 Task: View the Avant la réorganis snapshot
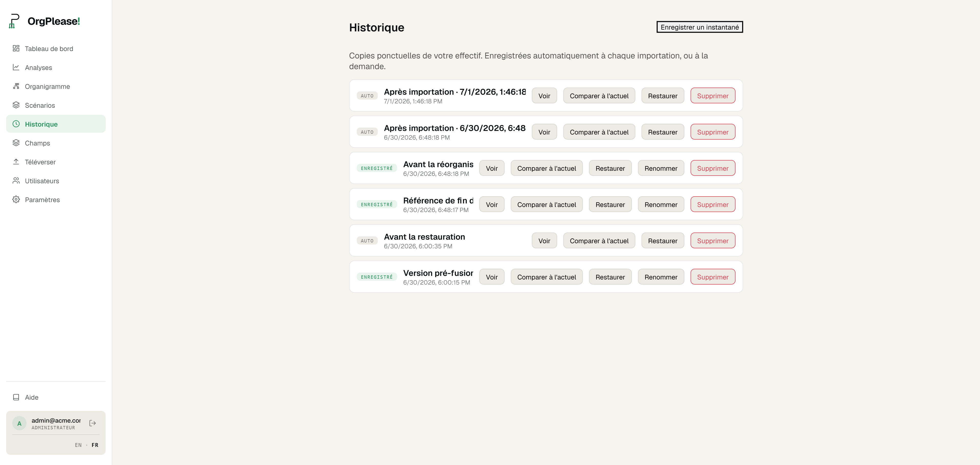click(x=492, y=168)
